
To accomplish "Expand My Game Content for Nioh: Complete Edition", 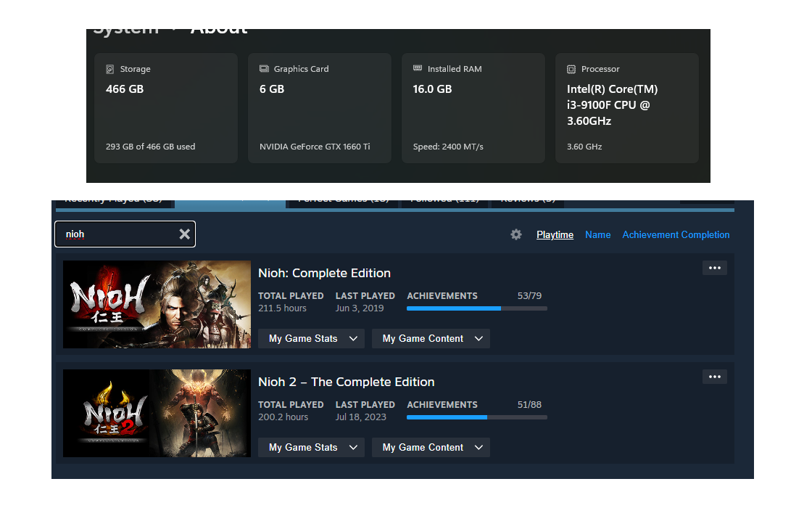I will 431,338.
